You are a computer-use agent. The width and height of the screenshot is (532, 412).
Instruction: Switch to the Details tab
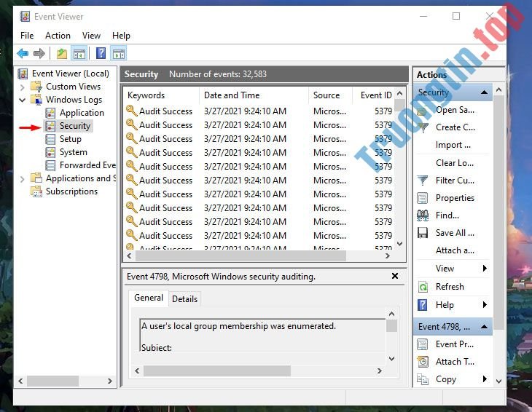(x=184, y=299)
